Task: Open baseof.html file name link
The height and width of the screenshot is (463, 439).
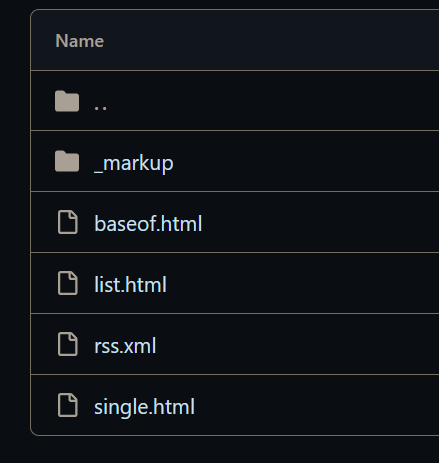Action: (x=148, y=223)
